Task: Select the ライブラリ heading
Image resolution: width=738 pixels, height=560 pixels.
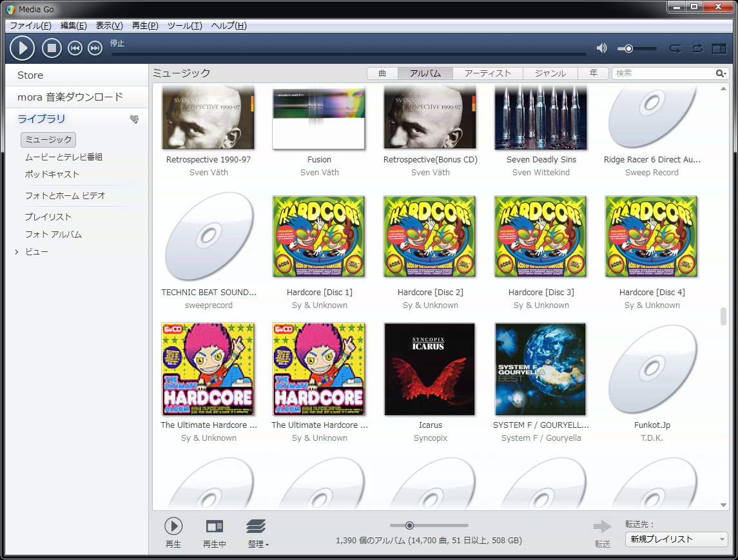Action: 41,119
